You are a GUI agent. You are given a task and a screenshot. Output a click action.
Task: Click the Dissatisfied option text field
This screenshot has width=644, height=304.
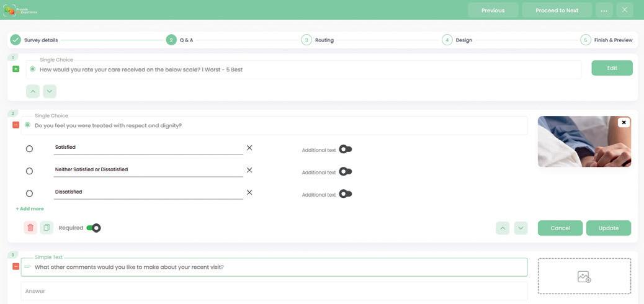pyautogui.click(x=148, y=192)
